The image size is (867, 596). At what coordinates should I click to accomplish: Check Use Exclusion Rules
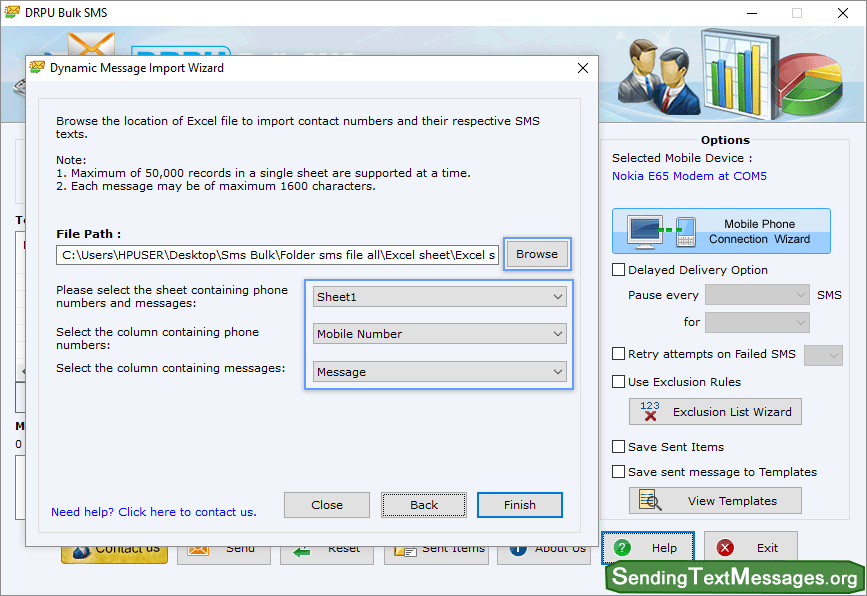pos(618,381)
